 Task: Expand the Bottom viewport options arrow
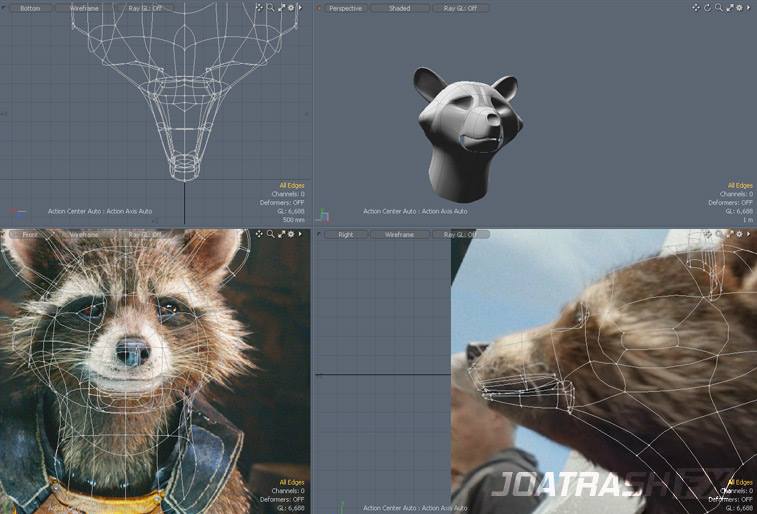(x=300, y=7)
